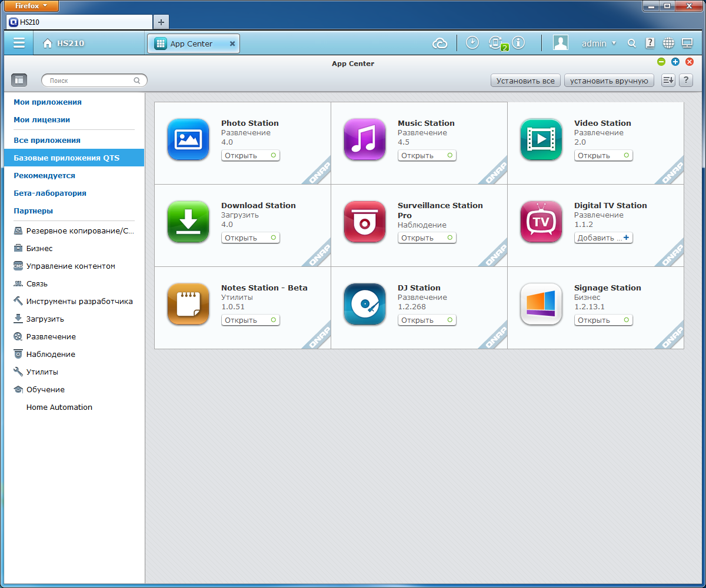Click the Signage Station app icon
Image resolution: width=706 pixels, height=588 pixels.
pyautogui.click(x=541, y=304)
